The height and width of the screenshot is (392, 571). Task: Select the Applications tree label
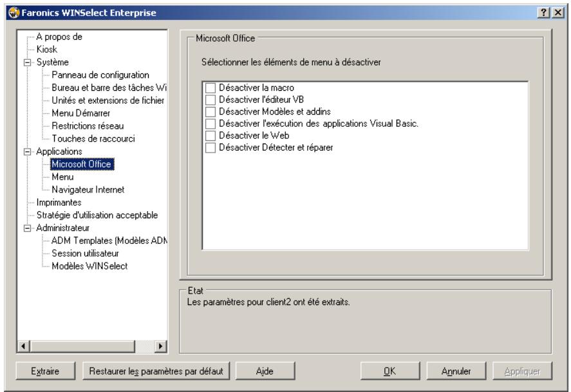[x=59, y=151]
